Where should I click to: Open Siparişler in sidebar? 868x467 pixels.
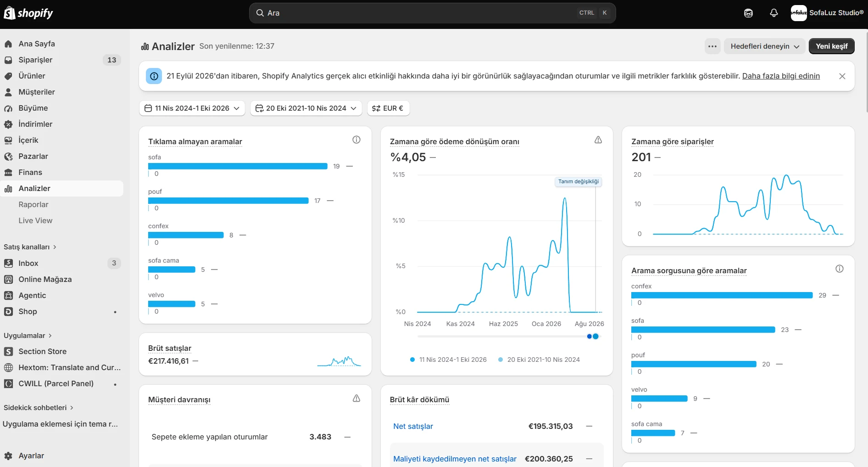[x=62, y=60]
